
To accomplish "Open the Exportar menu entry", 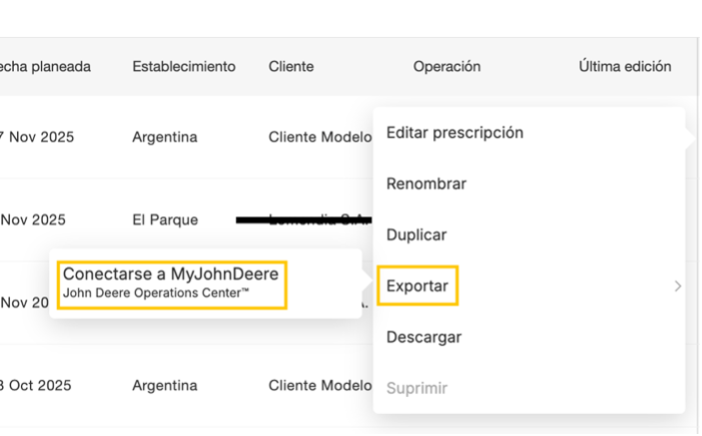I will click(x=417, y=286).
